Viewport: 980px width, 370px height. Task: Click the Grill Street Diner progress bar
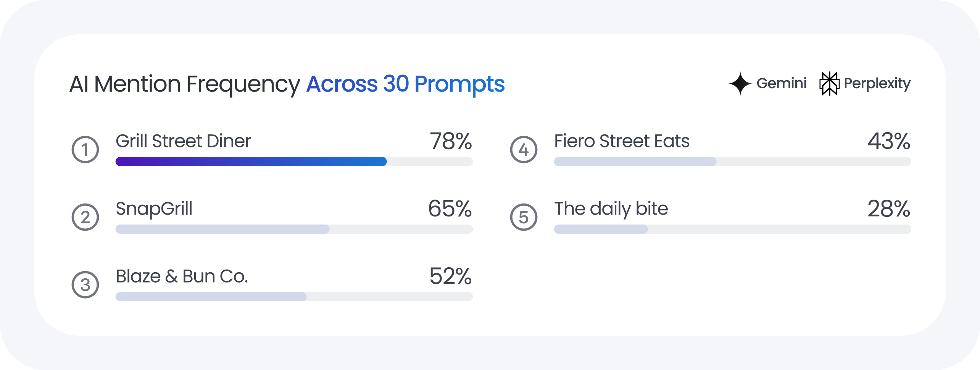click(x=294, y=162)
